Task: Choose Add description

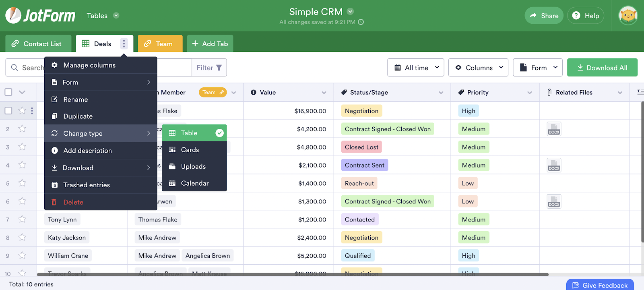Action: click(x=101, y=151)
